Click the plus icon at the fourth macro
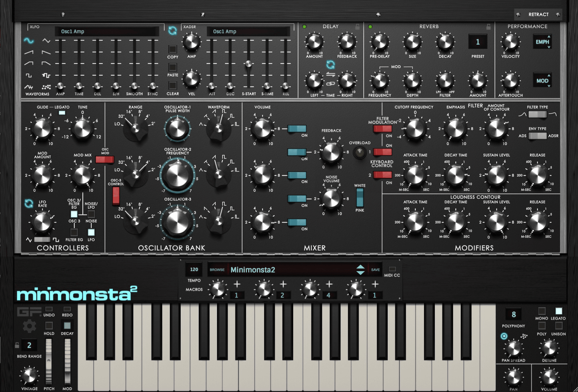The width and height of the screenshot is (578, 392). (375, 284)
